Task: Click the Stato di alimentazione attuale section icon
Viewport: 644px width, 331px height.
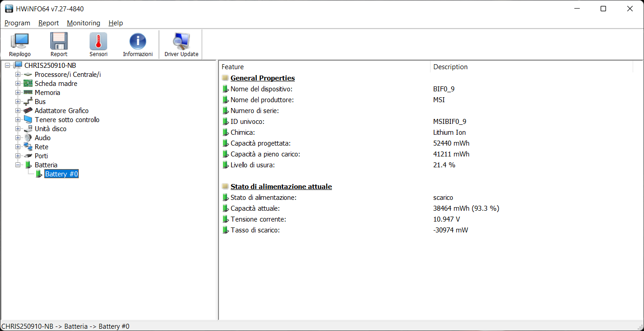Action: point(225,187)
